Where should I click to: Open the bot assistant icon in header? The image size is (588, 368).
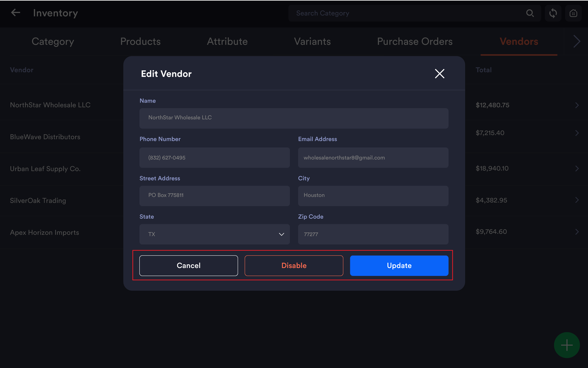573,13
